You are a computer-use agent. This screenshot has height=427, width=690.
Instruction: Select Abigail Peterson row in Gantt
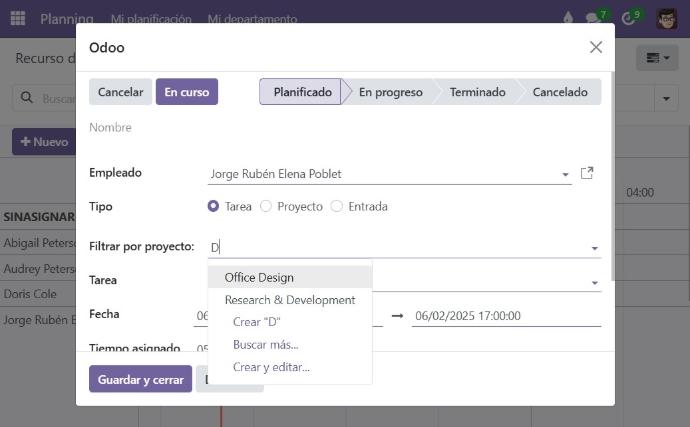pos(40,243)
